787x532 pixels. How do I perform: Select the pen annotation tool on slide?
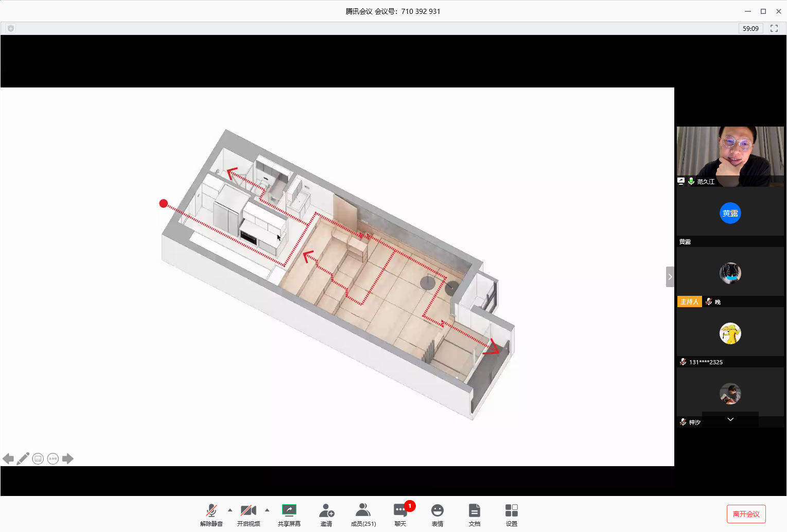pyautogui.click(x=23, y=458)
